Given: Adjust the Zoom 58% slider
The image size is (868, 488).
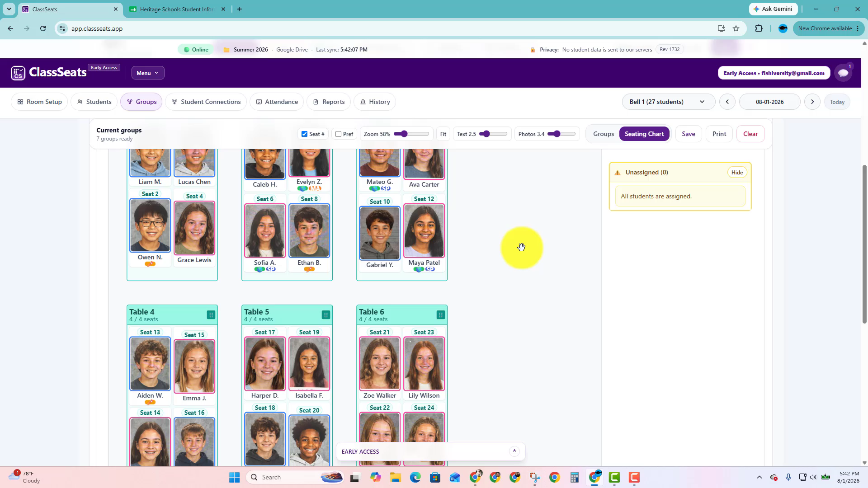Looking at the screenshot, I should click(x=411, y=134).
